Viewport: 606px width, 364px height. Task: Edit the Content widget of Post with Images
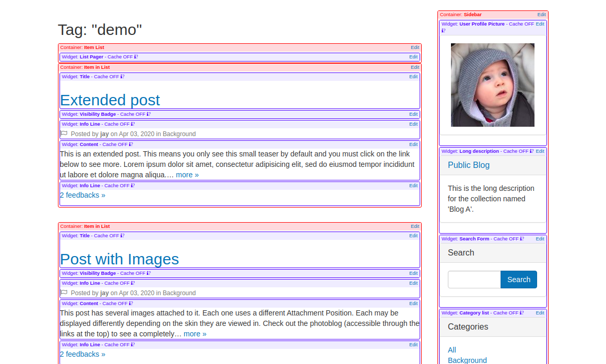pos(413,304)
